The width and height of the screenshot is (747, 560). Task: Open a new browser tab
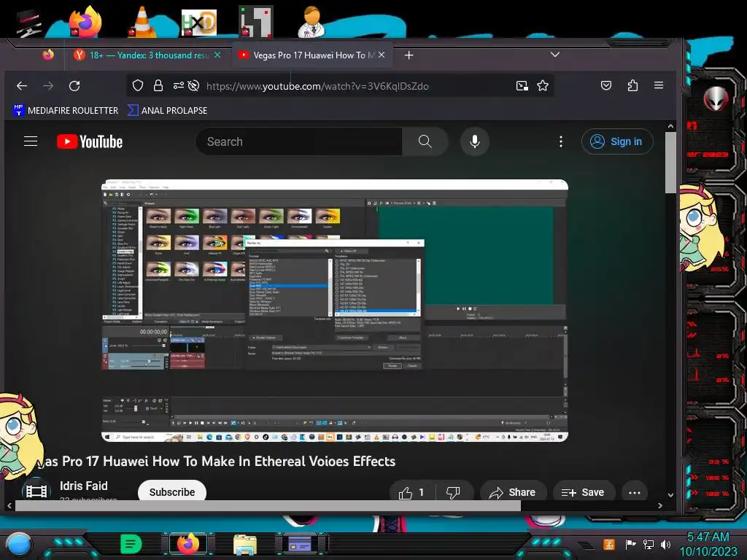tap(409, 55)
